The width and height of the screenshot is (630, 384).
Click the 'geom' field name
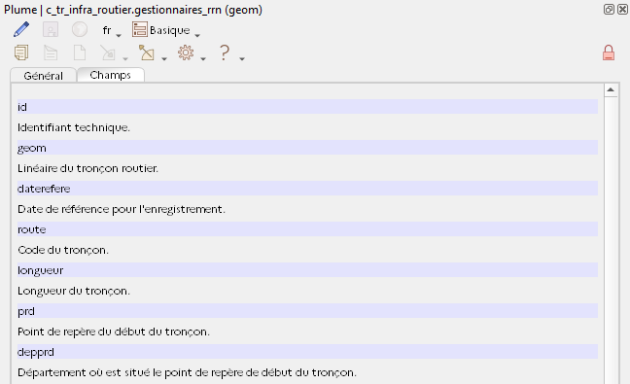[32, 148]
